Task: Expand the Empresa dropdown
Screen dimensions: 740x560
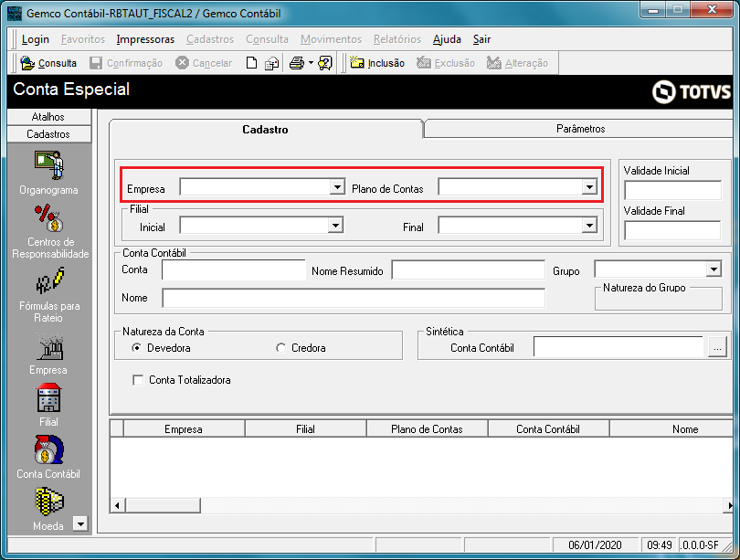Action: tap(337, 187)
